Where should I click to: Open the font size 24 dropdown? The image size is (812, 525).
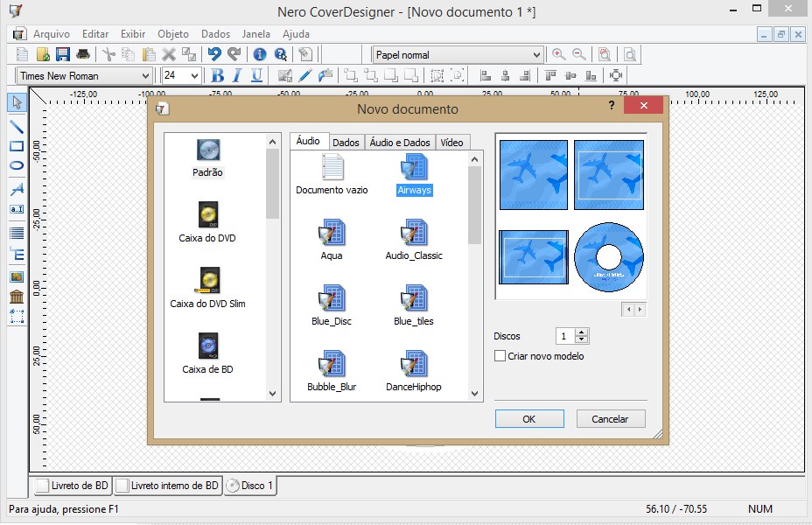pos(195,76)
